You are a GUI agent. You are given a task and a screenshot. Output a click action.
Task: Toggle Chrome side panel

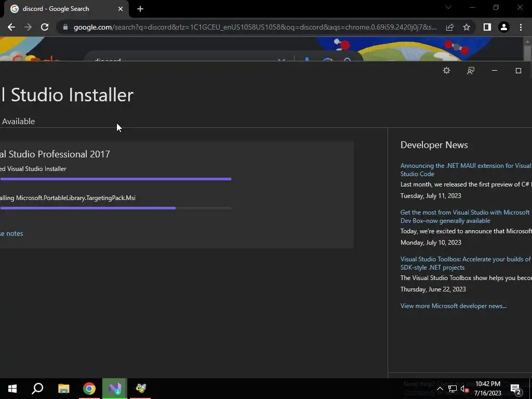click(x=487, y=27)
